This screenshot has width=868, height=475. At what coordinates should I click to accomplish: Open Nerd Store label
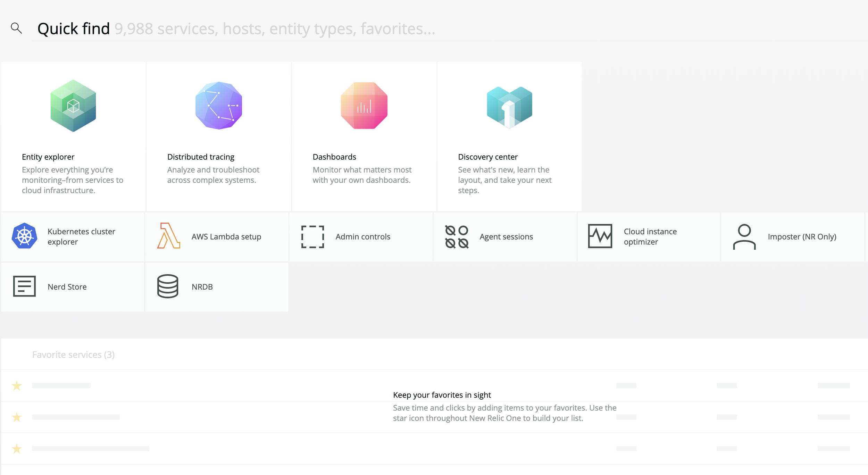(67, 287)
